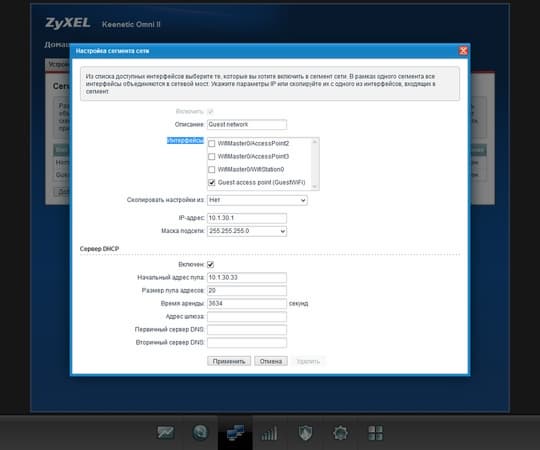Screen dimensions: 540x450
Task: Open the applications grid icon
Action: click(375, 433)
